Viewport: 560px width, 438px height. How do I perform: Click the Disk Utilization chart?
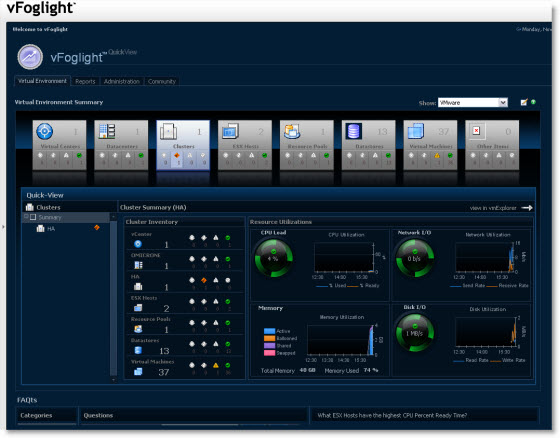tap(486, 332)
